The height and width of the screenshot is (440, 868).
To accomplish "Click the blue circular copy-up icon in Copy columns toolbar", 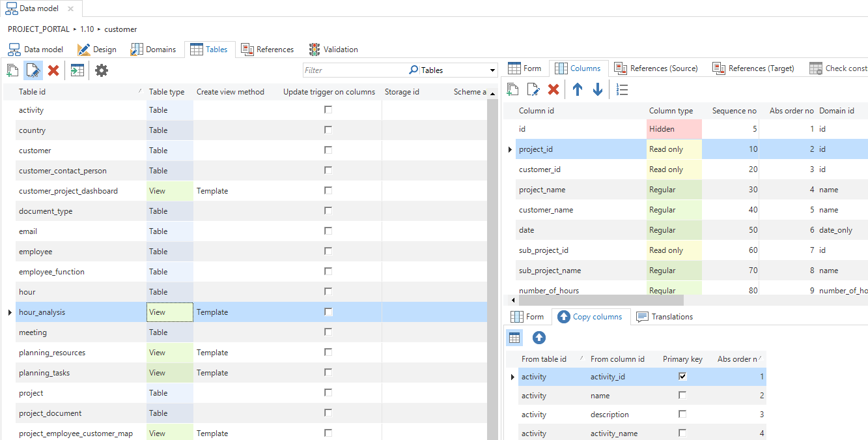I will pyautogui.click(x=539, y=338).
